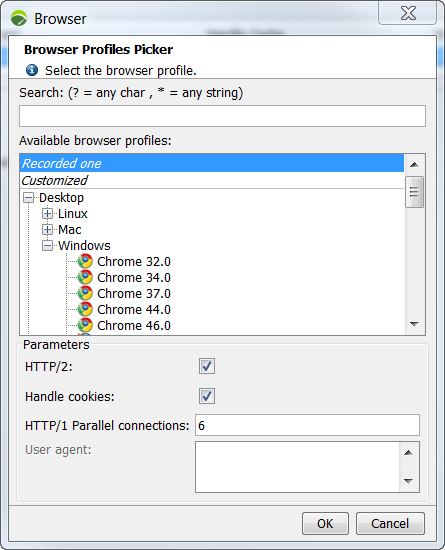The width and height of the screenshot is (445, 550).
Task: Click the Chrome 46.0 browser icon
Action: point(85,325)
